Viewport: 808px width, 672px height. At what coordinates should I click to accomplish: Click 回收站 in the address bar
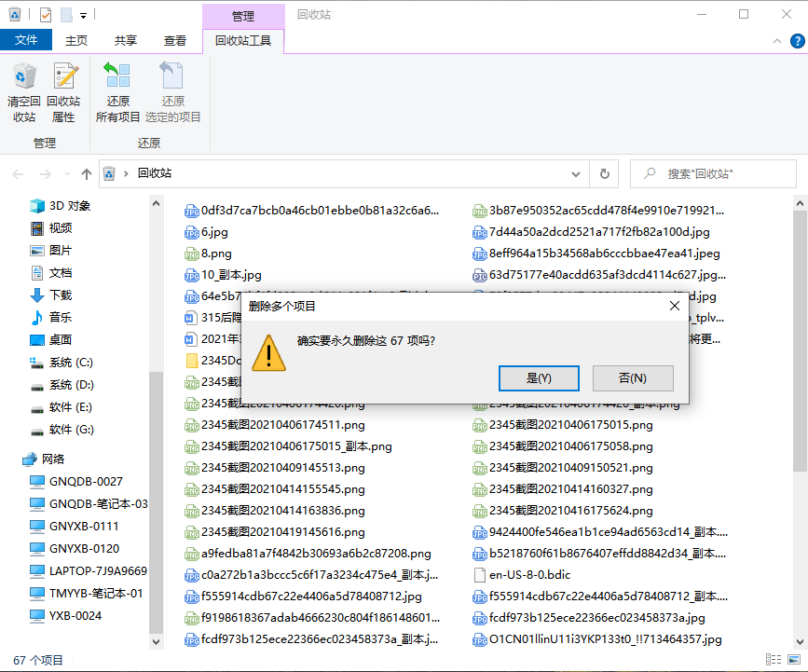[155, 173]
